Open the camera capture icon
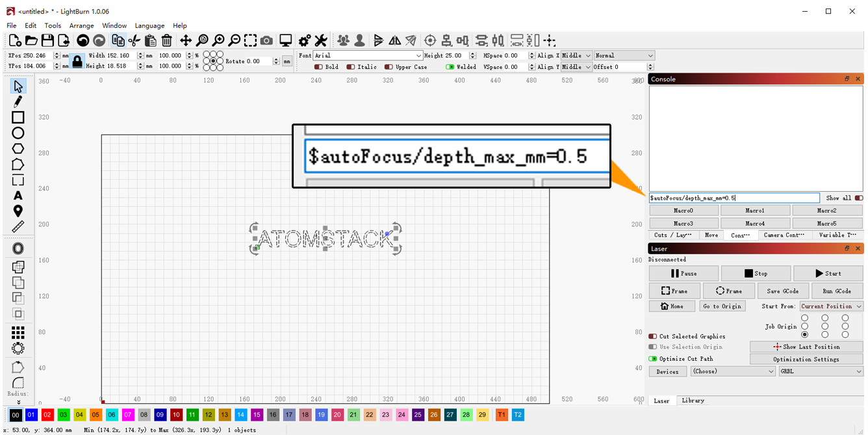The width and height of the screenshot is (868, 435). click(266, 40)
